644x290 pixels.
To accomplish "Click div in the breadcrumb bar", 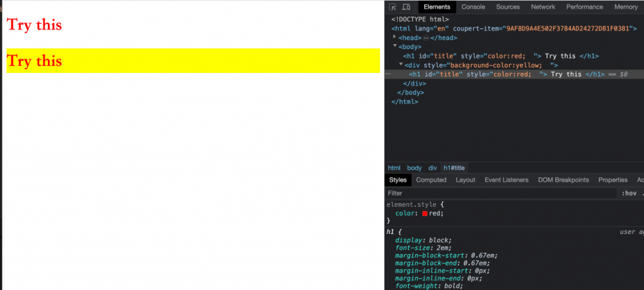I will (x=433, y=168).
